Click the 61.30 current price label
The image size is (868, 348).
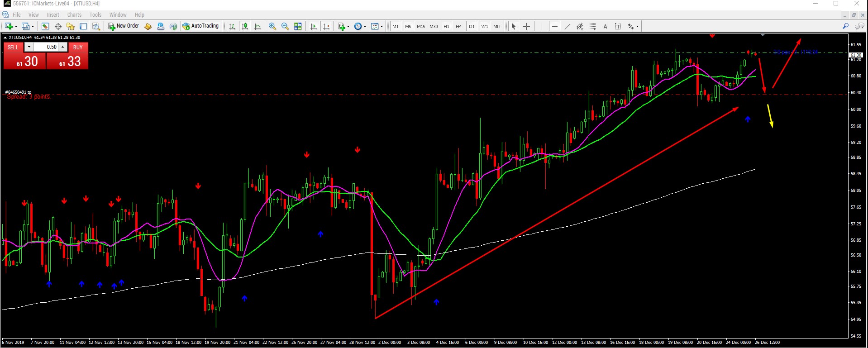point(856,55)
